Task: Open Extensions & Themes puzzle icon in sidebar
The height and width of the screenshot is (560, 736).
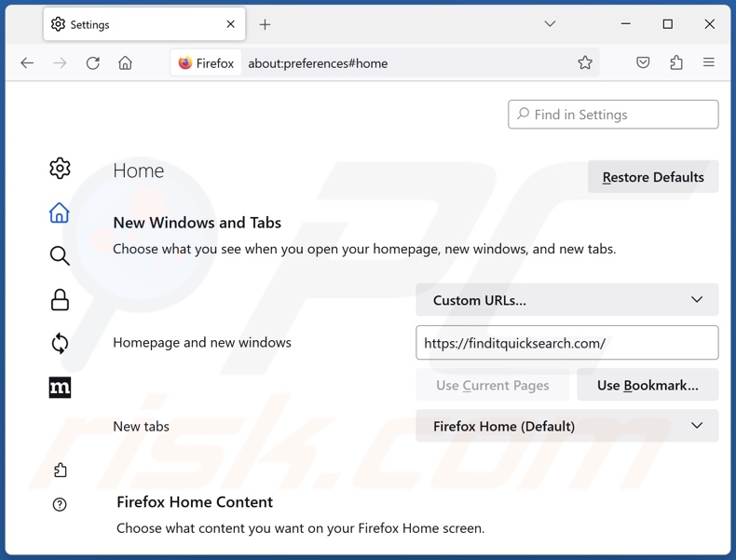Action: coord(60,470)
